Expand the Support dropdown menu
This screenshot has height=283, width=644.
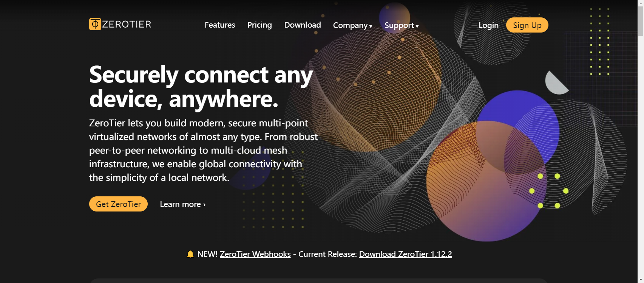[x=402, y=25]
